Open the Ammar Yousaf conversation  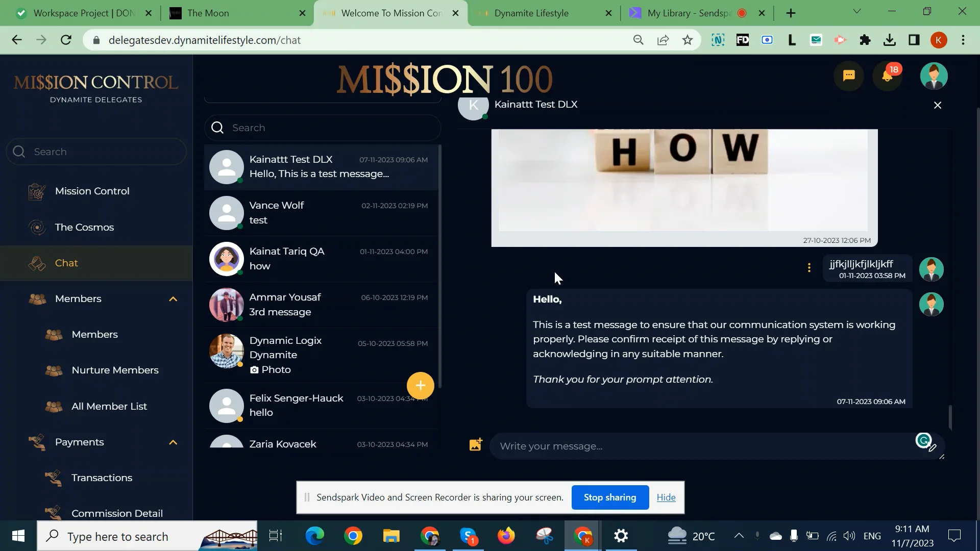(322, 305)
